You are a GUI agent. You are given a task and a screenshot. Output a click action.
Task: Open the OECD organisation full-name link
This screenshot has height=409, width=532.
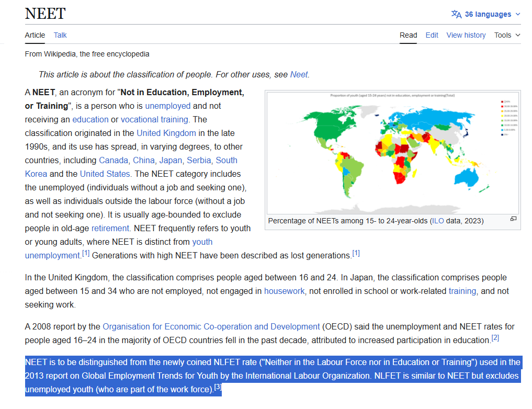(x=211, y=327)
